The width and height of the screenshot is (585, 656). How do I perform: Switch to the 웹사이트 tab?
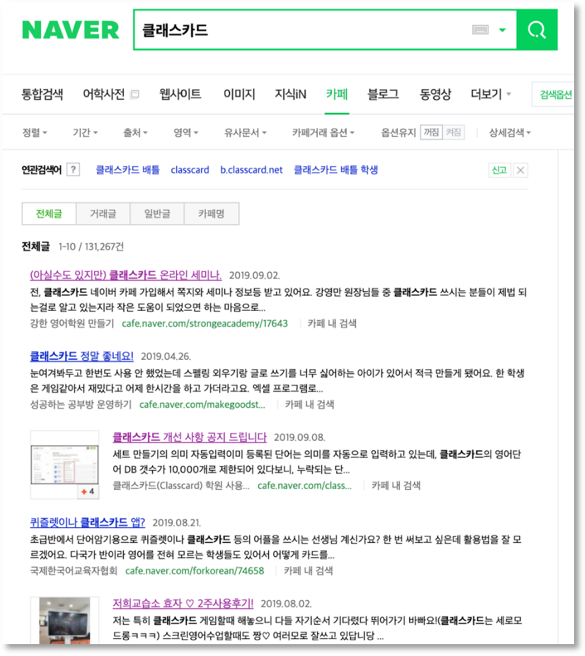click(180, 94)
